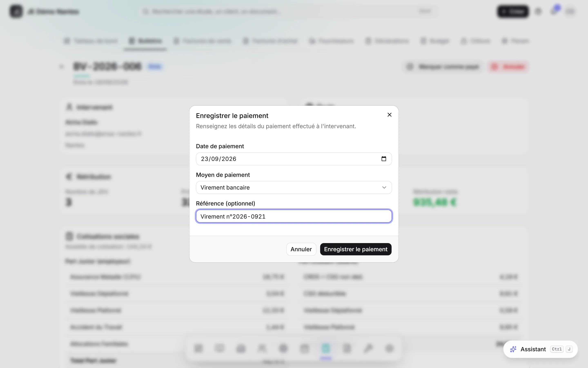Open the calendar picker icon in the date field
Screen dimensions: 588x368
[x=384, y=159]
